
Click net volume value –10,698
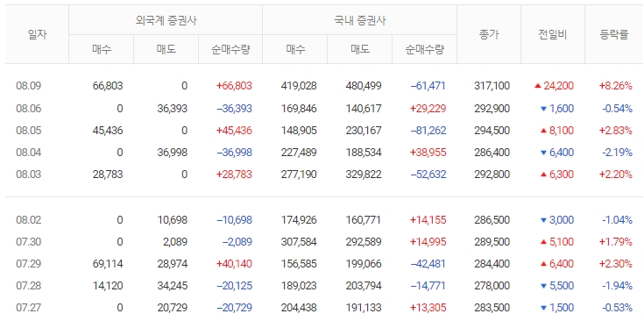234,220
